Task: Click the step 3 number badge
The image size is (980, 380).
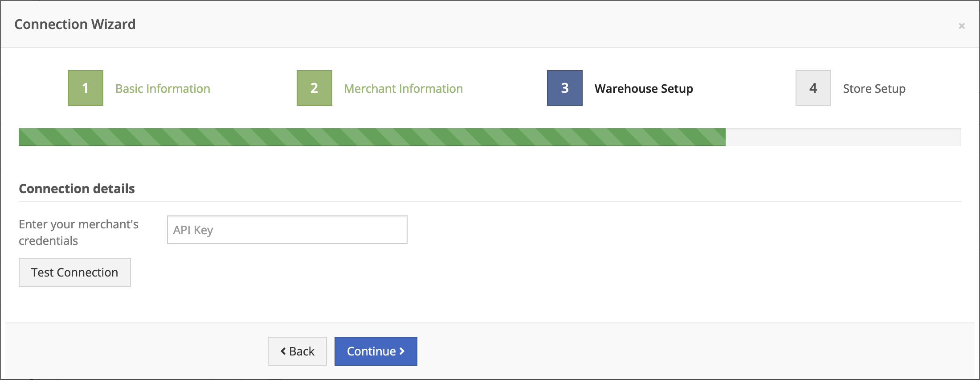Action: click(565, 88)
